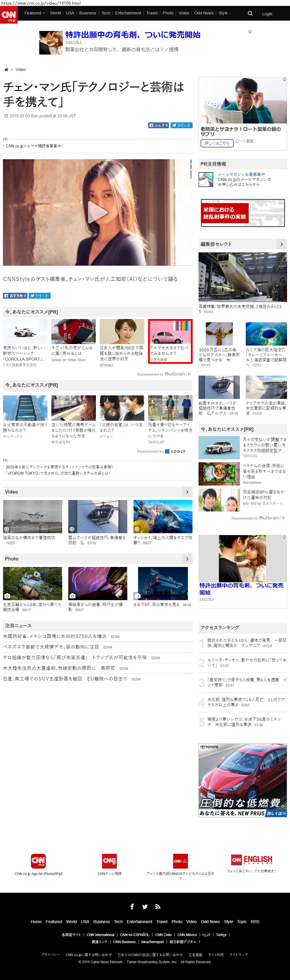Click the Login link
This screenshot has width=290, height=980.
tap(267, 14)
